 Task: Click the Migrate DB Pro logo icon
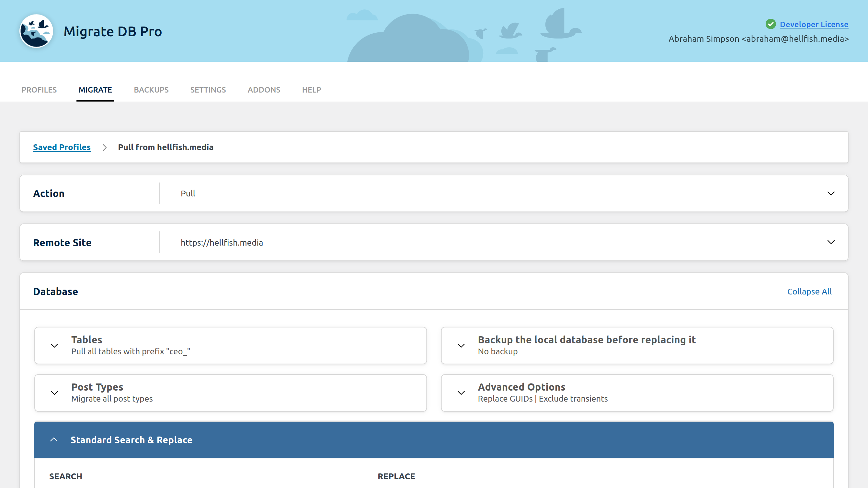(x=36, y=31)
